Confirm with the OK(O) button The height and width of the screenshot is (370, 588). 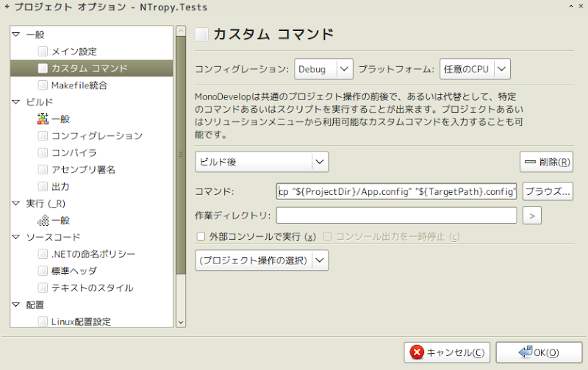pos(539,352)
